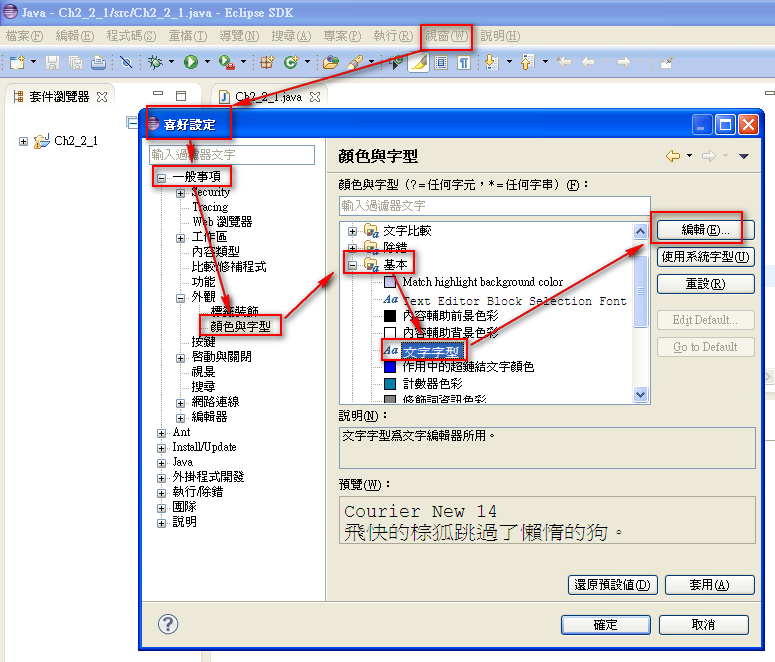Select Text Editor Block Selection Font

(515, 301)
